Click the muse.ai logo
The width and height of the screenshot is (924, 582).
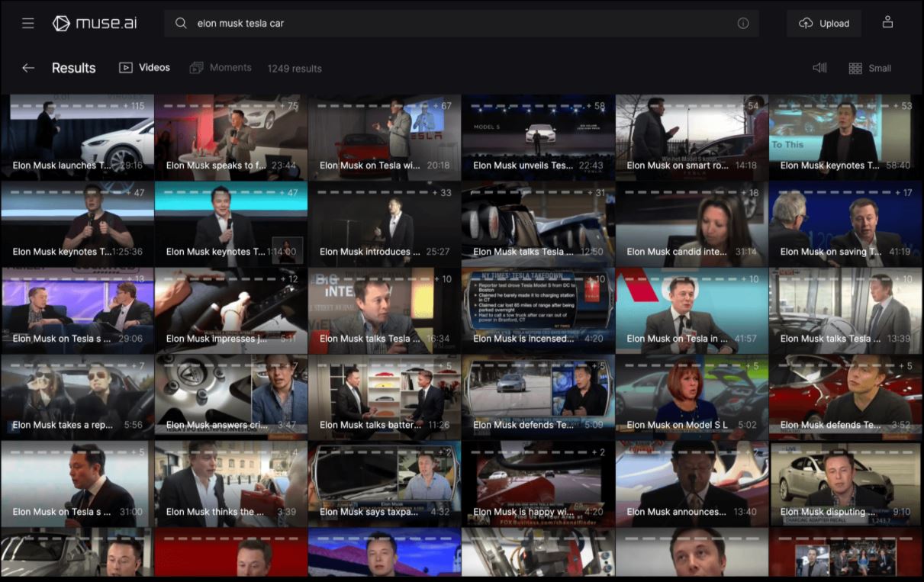pyautogui.click(x=95, y=23)
